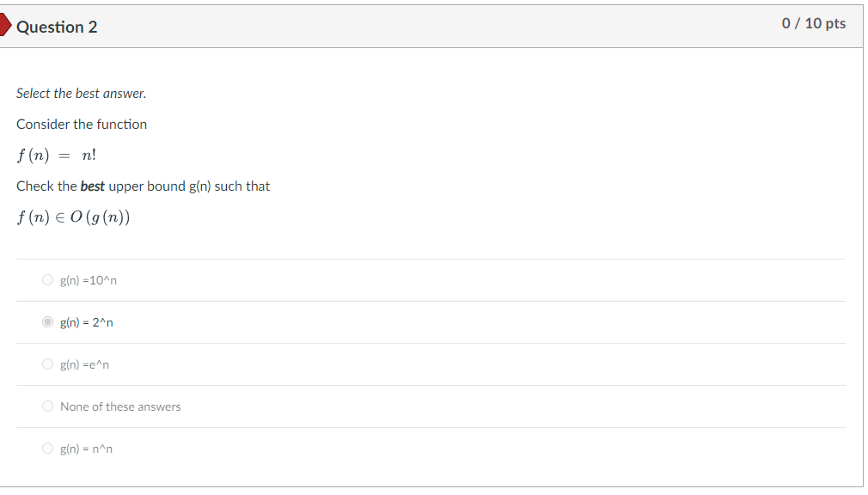Select the g(n) = n^n radio button
This screenshot has width=868, height=495.
tap(47, 449)
